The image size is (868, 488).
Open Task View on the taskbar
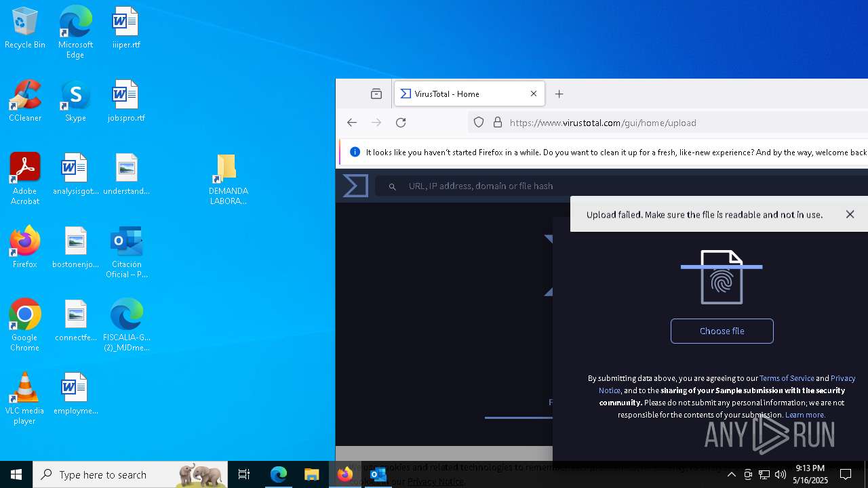pyautogui.click(x=244, y=474)
